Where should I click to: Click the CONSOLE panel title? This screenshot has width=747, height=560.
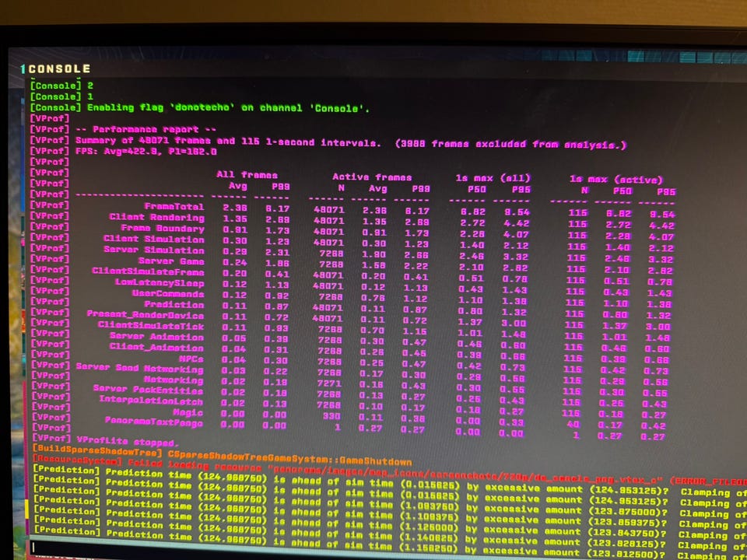tap(59, 69)
